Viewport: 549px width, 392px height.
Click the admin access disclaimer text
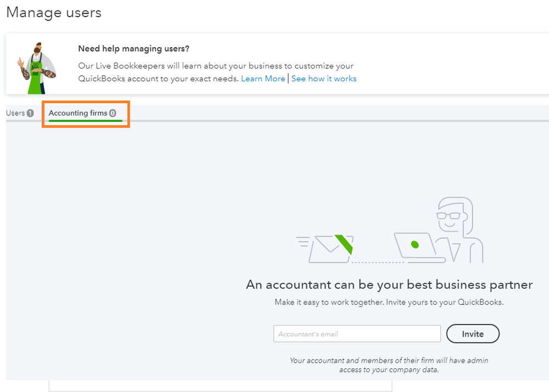pyautogui.click(x=389, y=365)
